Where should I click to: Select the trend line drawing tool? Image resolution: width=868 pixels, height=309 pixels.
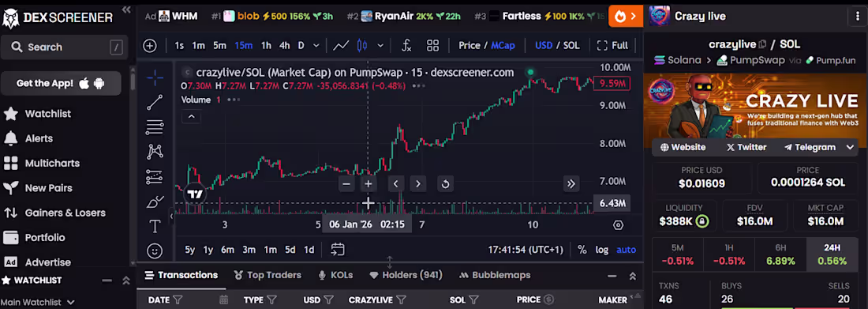[x=155, y=102]
